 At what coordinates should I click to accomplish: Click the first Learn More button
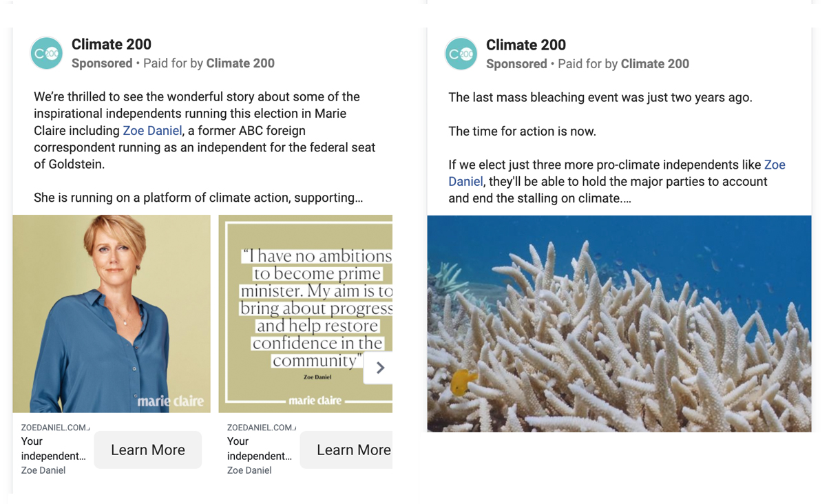coord(147,450)
